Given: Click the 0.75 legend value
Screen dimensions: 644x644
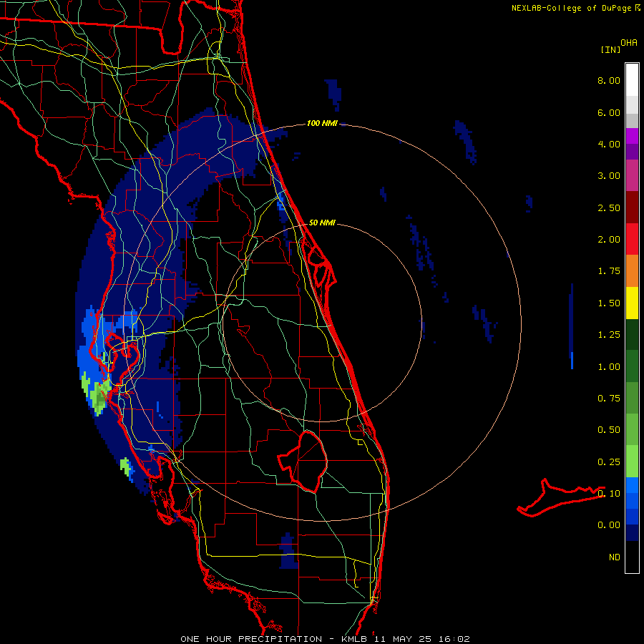Looking at the screenshot, I should [x=609, y=399].
